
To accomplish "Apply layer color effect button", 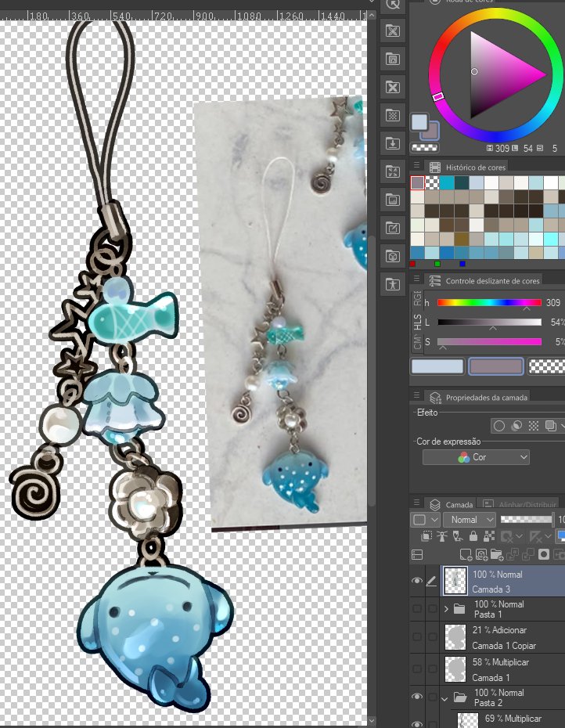I will (551, 426).
